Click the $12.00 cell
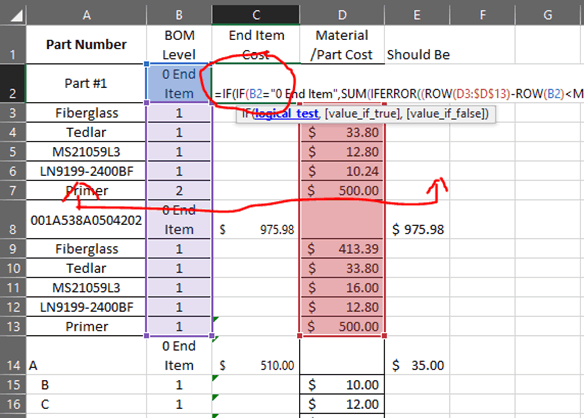Screen dimensions: 584x418 pos(342,404)
